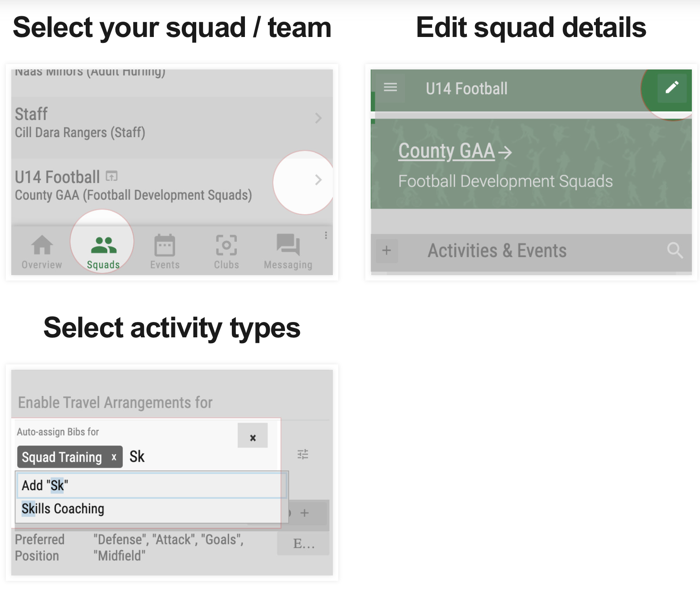Screen dimensions: 700x589
Task: Expand the Staff Cill Dara Rangers chevron
Action: coord(318,118)
